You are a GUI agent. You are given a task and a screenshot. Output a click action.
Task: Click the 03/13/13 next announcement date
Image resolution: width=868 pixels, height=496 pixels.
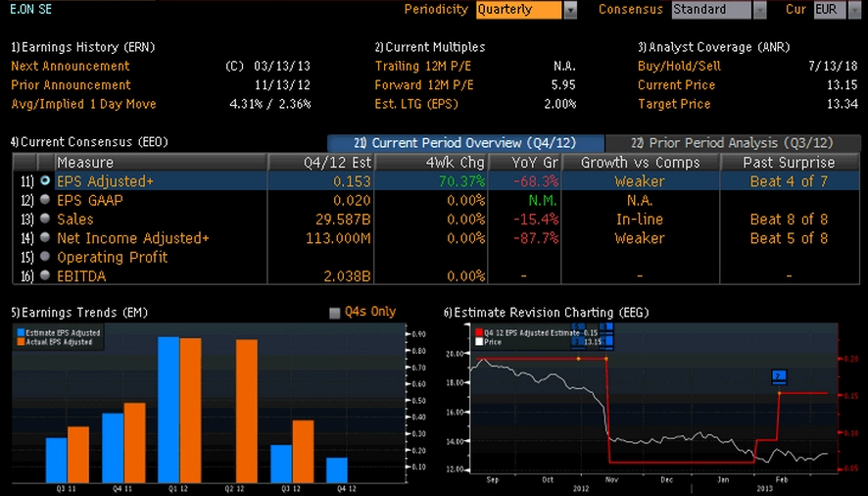[282, 66]
